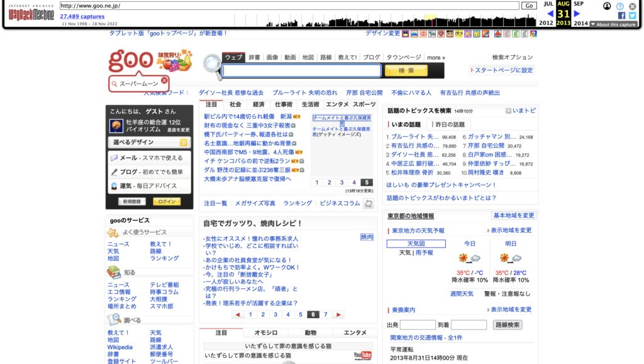Click the Wayback URL input field
The height and width of the screenshot is (364, 644).
tap(289, 6)
